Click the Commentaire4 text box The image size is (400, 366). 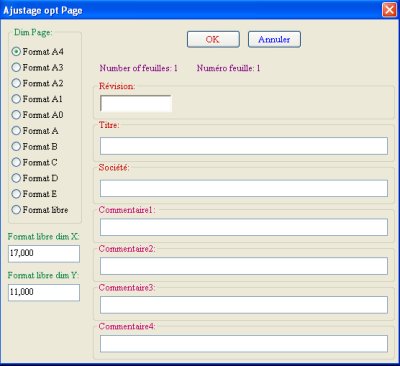244,344
